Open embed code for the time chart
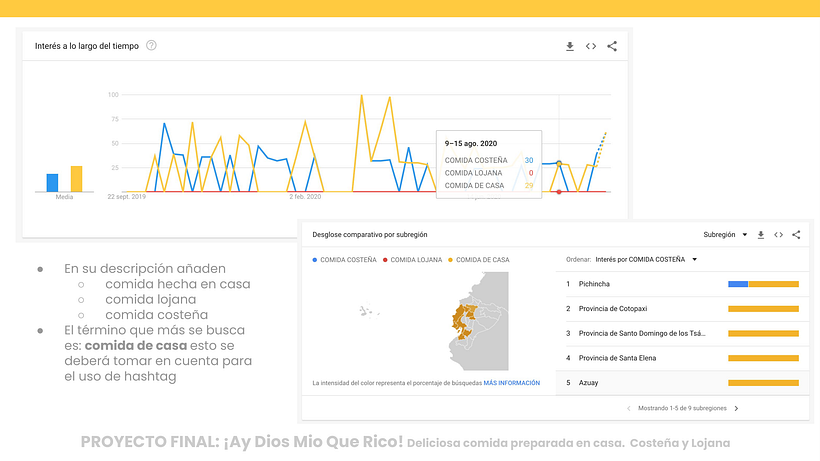This screenshot has height=461, width=820. click(591, 46)
